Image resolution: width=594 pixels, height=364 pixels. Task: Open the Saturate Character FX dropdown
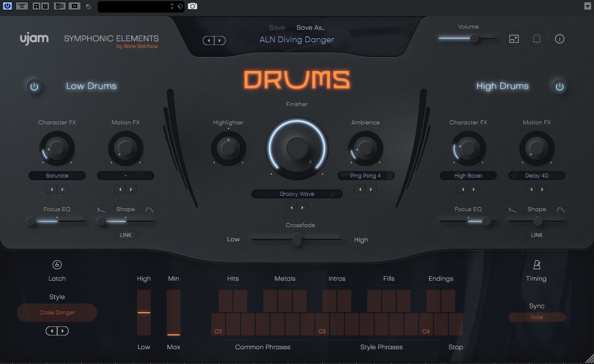click(x=57, y=176)
